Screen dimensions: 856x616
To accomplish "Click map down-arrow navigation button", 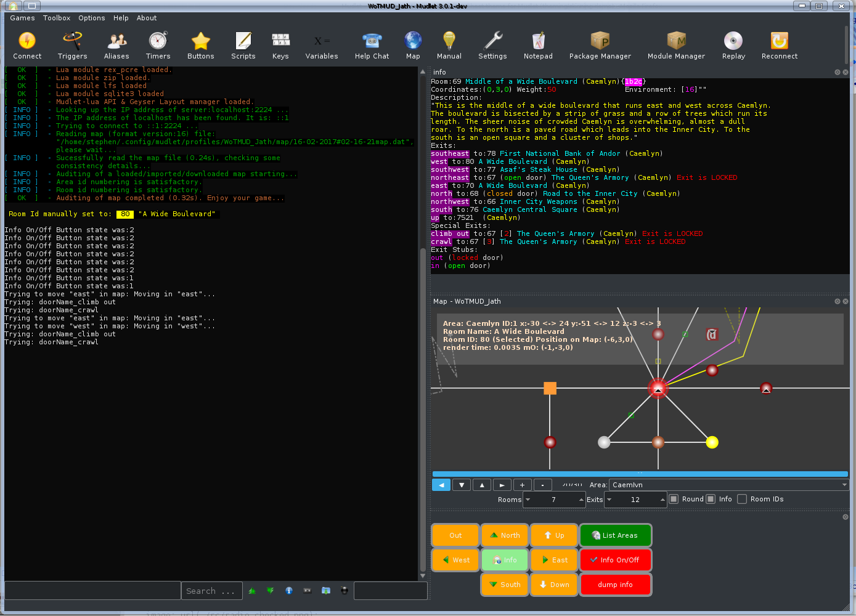I will pos(462,485).
